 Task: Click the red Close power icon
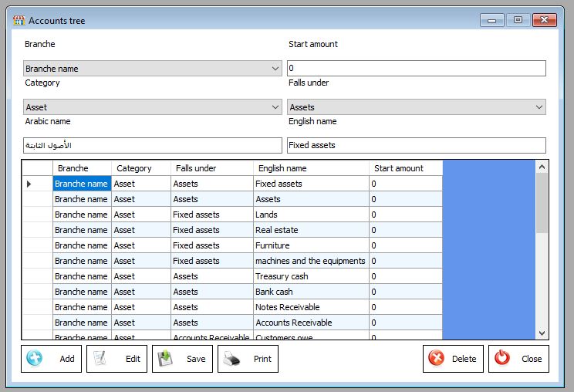(x=502, y=358)
